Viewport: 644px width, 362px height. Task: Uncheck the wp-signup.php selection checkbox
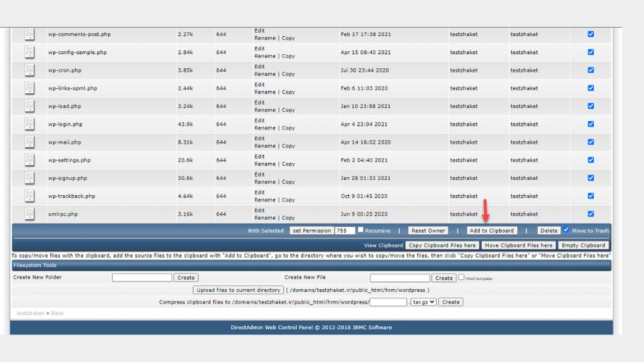coord(591,178)
